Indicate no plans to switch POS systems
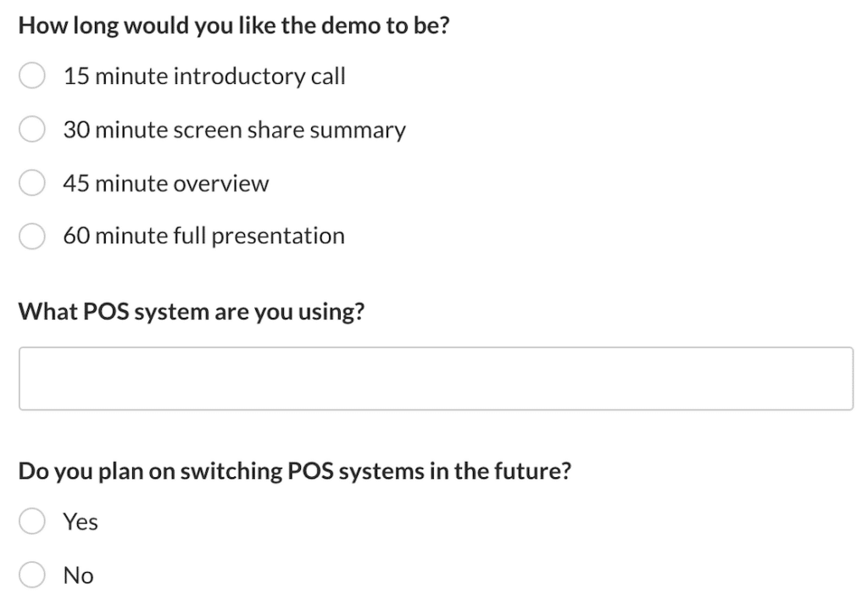The image size is (868, 600). coord(32,575)
